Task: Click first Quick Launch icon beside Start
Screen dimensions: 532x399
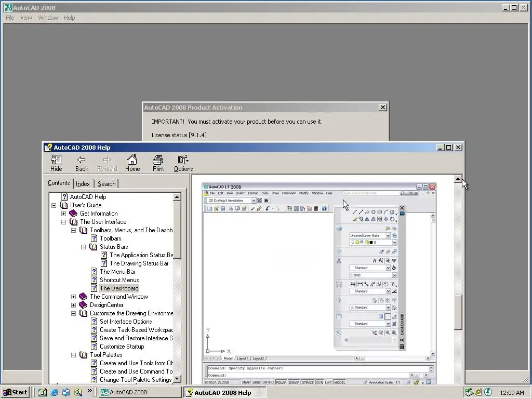Action: 43,392
